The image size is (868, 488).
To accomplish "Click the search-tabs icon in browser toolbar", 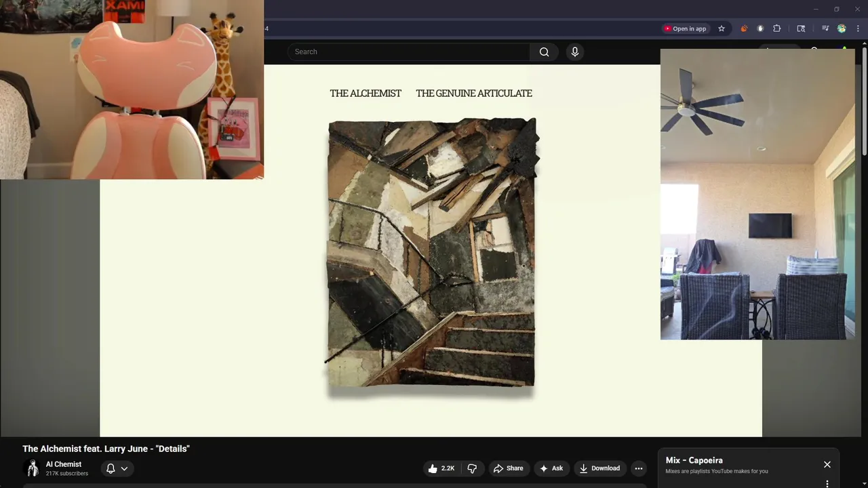I will (x=801, y=28).
